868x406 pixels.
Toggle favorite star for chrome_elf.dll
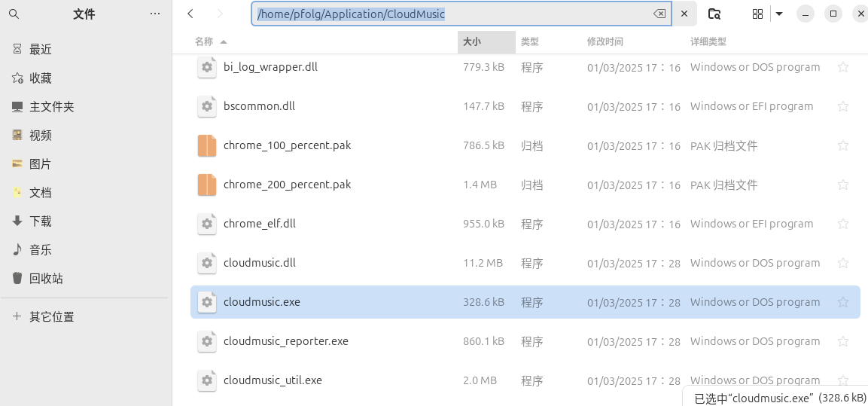[x=843, y=224]
